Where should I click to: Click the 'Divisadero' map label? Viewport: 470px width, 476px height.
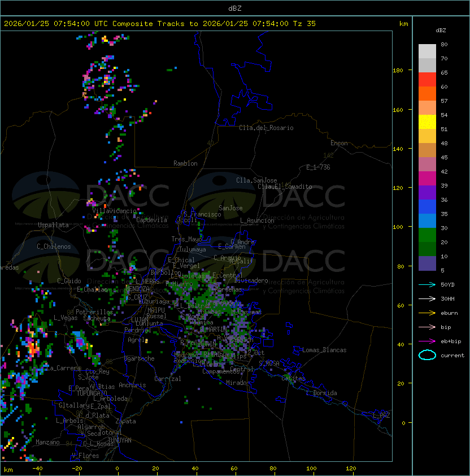[251, 280]
